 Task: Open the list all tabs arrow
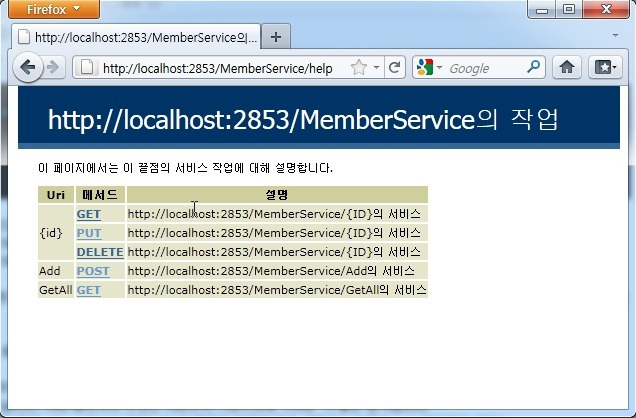click(615, 36)
